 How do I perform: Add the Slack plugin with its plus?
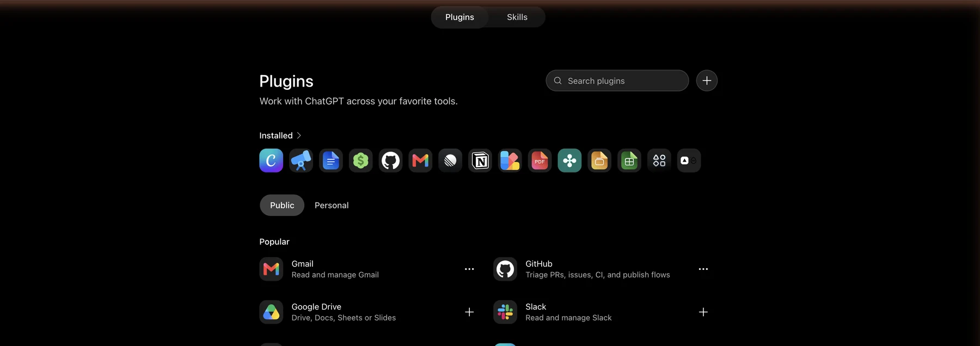[703, 312]
